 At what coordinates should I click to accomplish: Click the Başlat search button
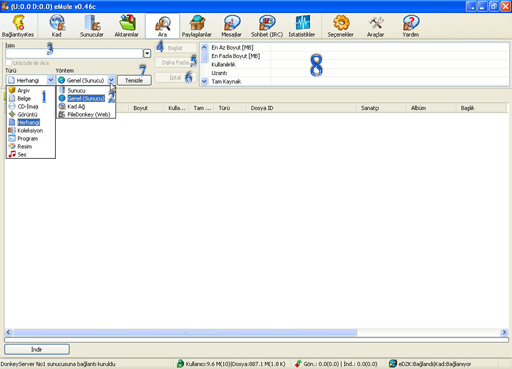pos(175,48)
